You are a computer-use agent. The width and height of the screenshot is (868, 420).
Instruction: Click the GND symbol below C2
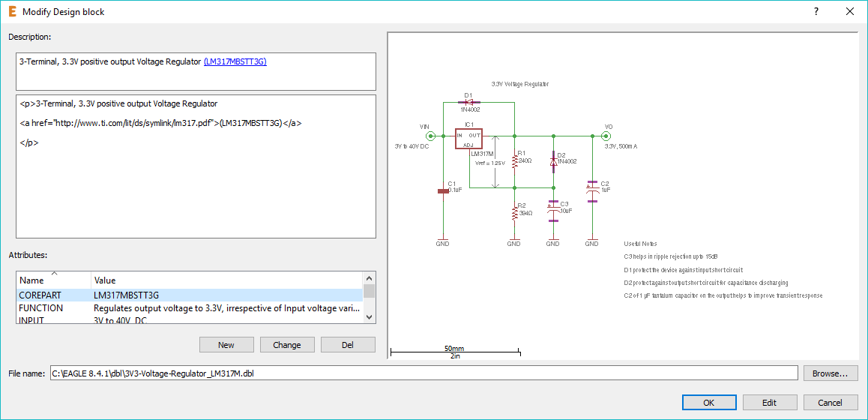[x=592, y=242]
